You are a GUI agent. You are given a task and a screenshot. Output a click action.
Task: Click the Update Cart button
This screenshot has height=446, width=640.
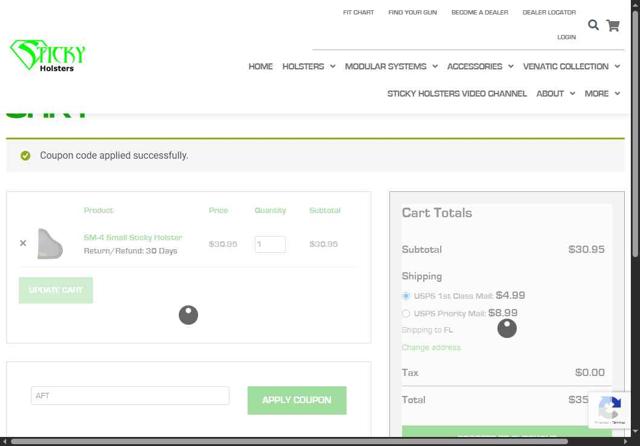pos(56,290)
